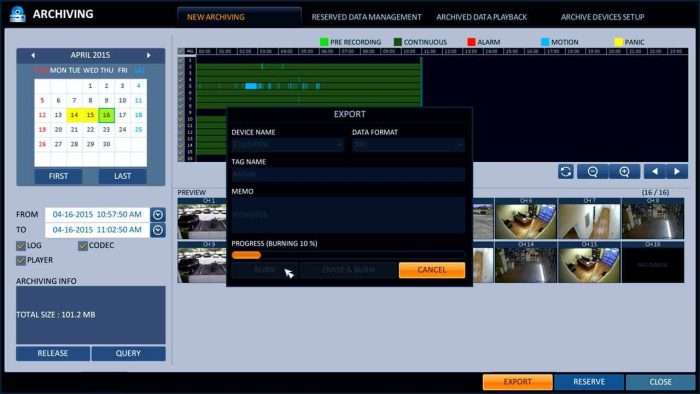Image resolution: width=700 pixels, height=394 pixels.
Task: Select CH 6 preview thumbnail
Action: 525,219
